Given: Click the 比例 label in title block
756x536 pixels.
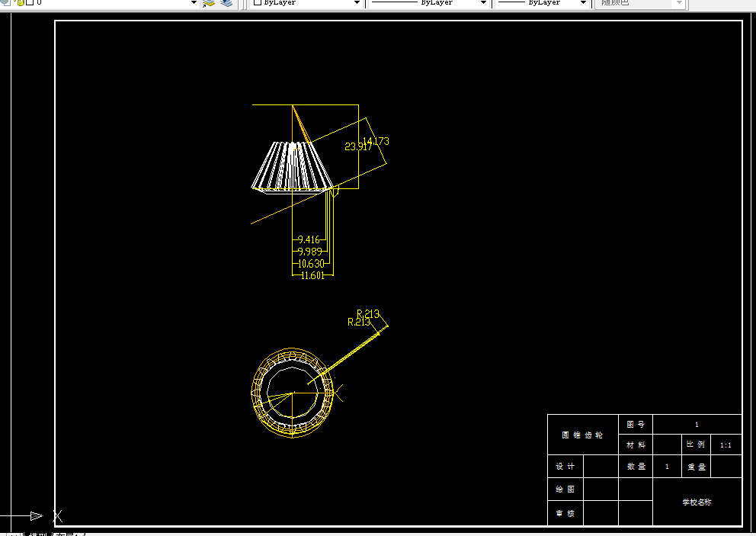Looking at the screenshot, I should [x=696, y=444].
